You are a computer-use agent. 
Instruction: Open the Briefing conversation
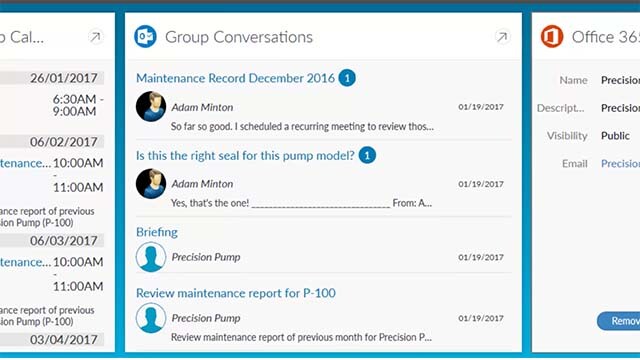[157, 232]
